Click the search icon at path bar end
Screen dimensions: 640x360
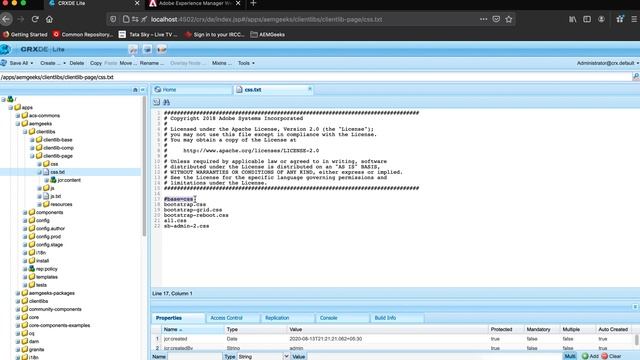pyautogui.click(x=636, y=77)
